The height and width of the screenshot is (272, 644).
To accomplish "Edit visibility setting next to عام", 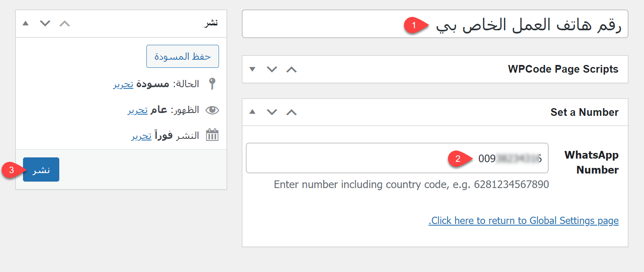I will 138,111.
